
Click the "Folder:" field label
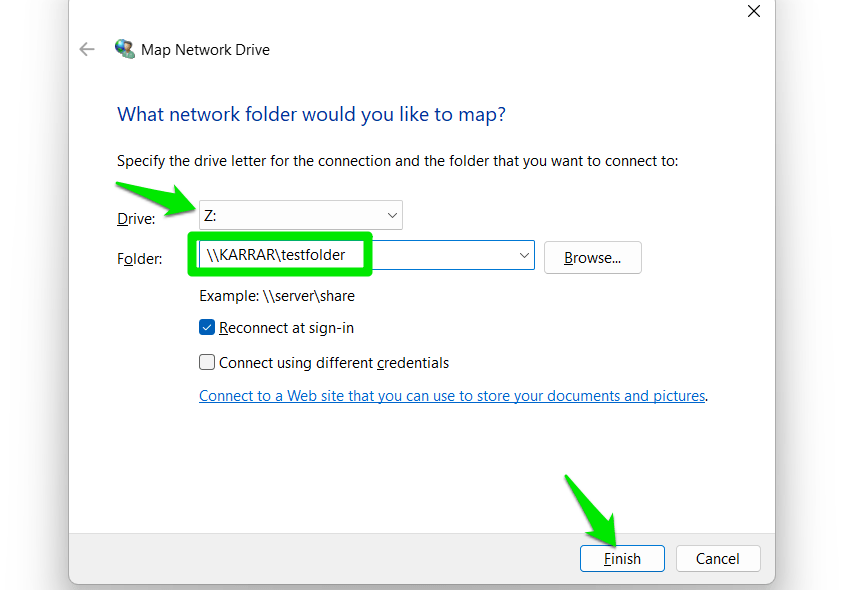(x=139, y=259)
